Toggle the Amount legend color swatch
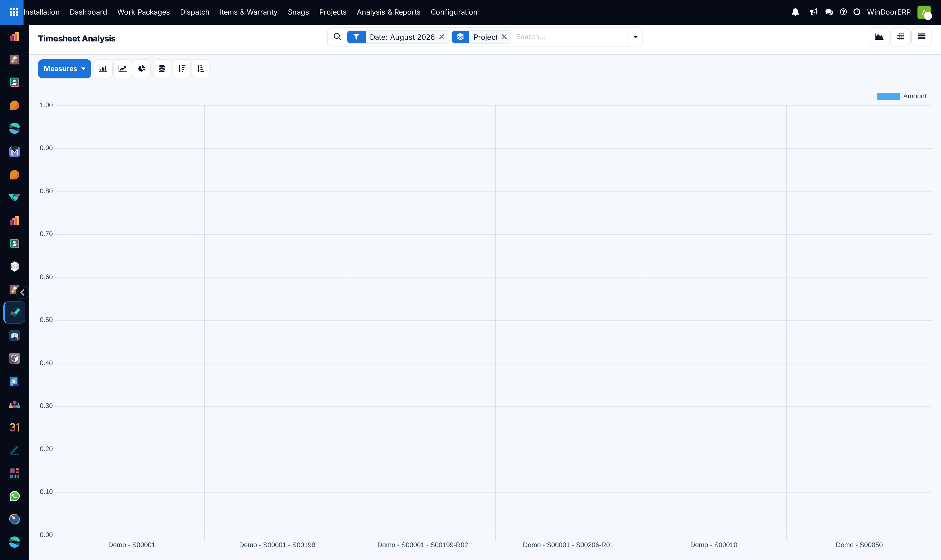The height and width of the screenshot is (560, 941). pyautogui.click(x=888, y=96)
